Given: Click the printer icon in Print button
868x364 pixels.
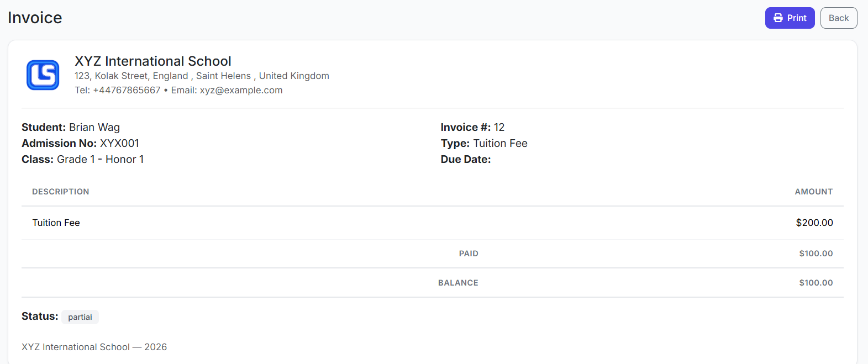Looking at the screenshot, I should pyautogui.click(x=778, y=18).
